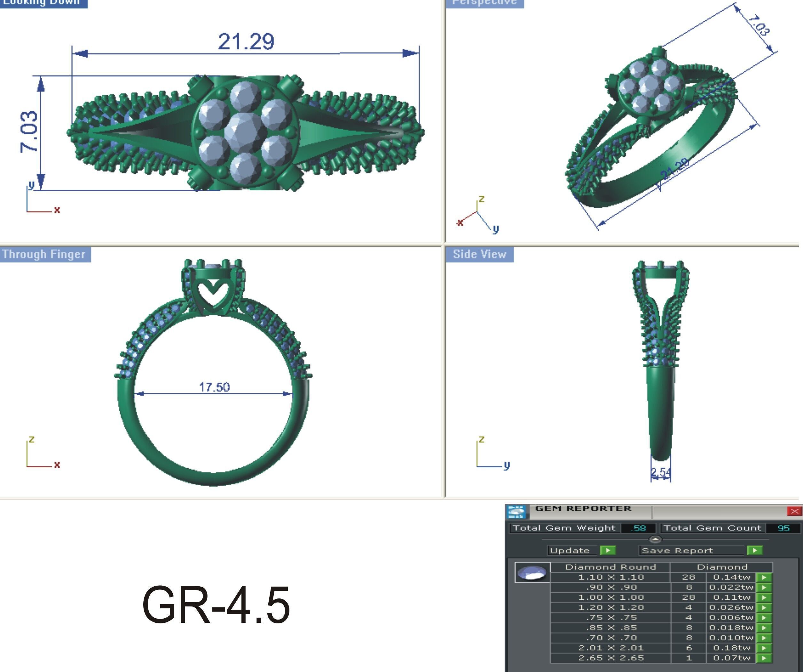Click the 21.29 dimension in Looking Down view
This screenshot has width=803, height=672.
pos(246,41)
